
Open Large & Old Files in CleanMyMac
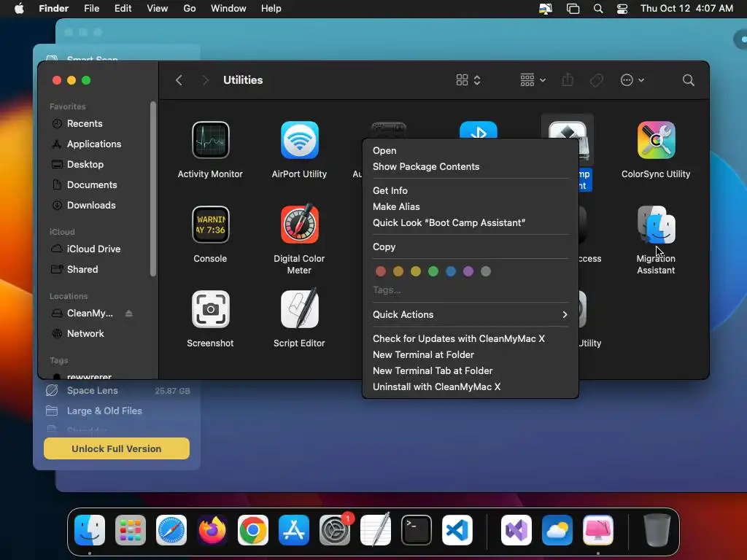coord(117,411)
